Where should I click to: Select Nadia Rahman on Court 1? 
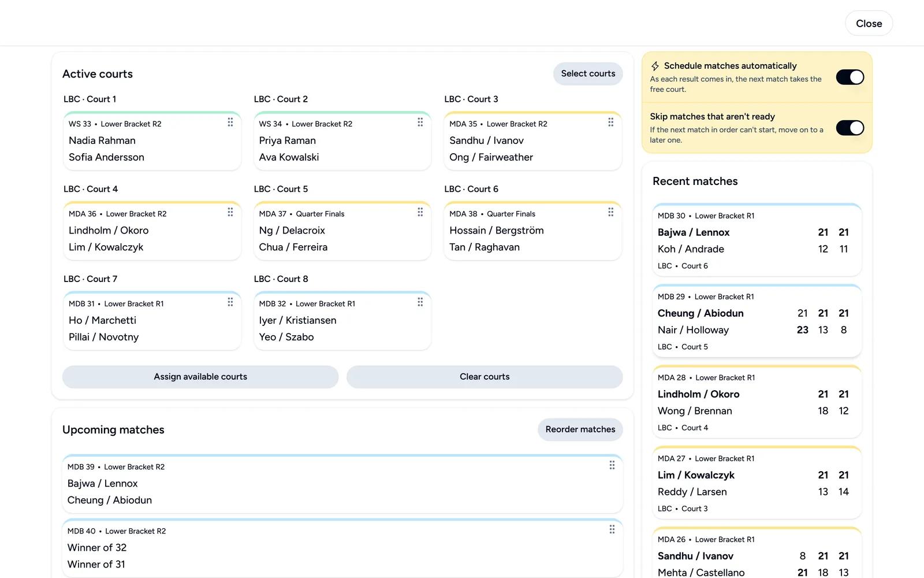coord(102,140)
